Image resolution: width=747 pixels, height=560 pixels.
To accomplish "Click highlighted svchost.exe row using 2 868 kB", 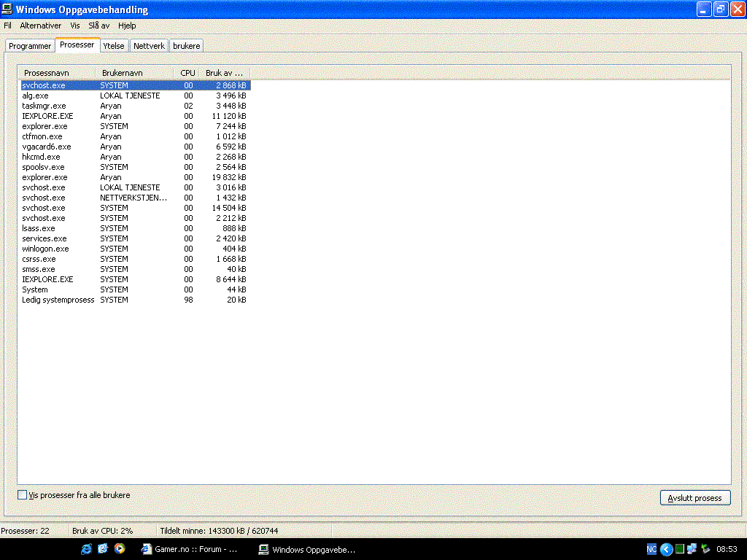I will 135,85.
